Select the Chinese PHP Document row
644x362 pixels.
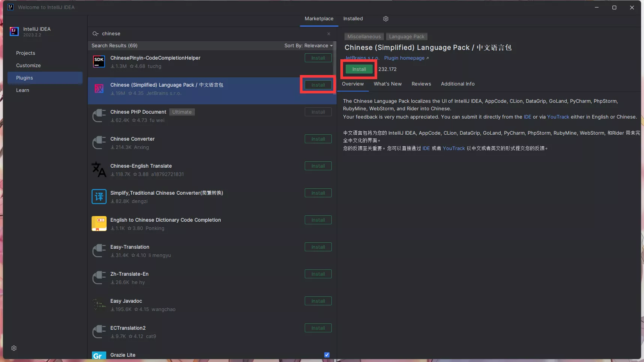(x=212, y=118)
